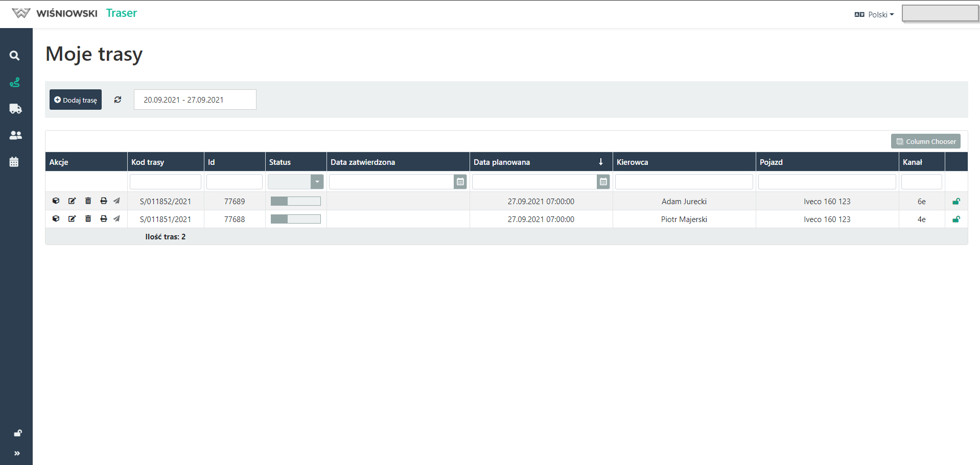Screen dimensions: 980x465
Task: Click the package box icon for route S/011852/2021
Action: tap(56, 201)
